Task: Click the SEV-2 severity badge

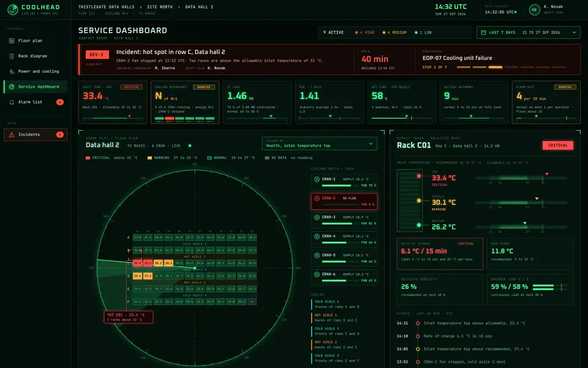Action: click(97, 55)
